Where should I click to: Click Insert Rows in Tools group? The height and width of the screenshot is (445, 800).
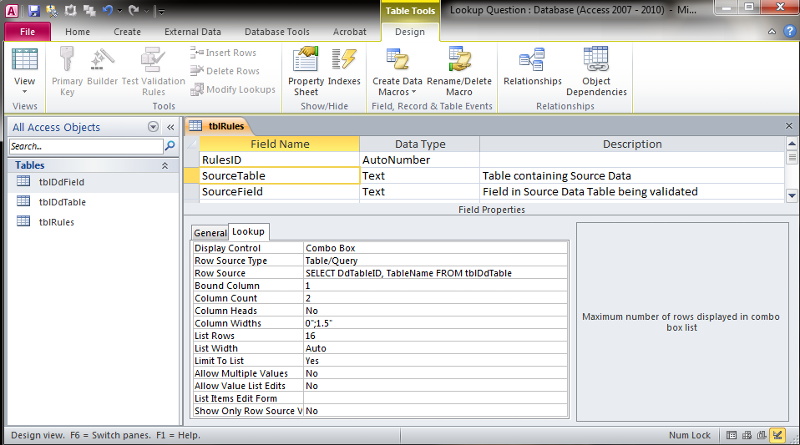(223, 53)
